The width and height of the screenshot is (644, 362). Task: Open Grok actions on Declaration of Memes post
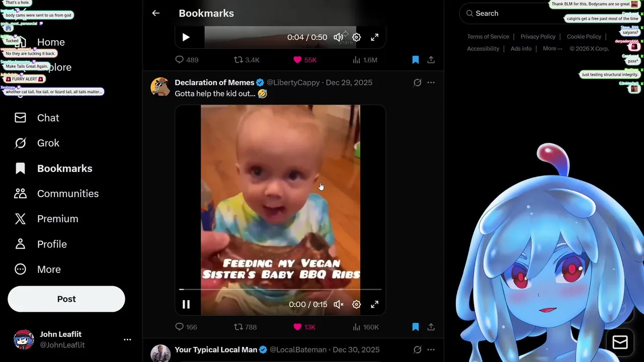pyautogui.click(x=418, y=82)
